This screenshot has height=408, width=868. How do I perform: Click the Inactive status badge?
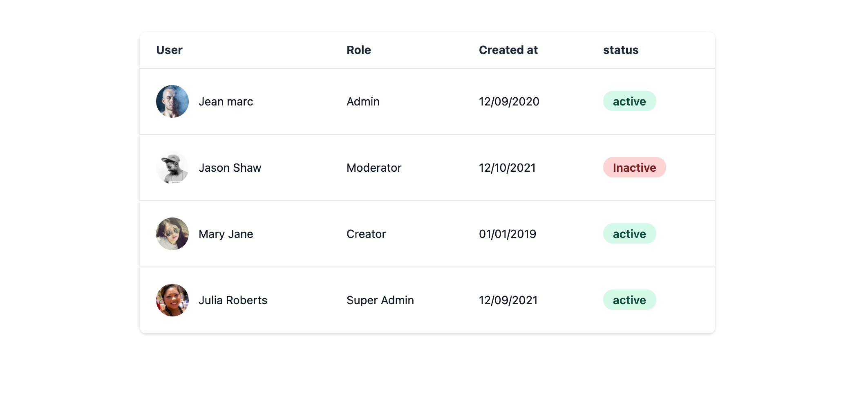point(634,168)
